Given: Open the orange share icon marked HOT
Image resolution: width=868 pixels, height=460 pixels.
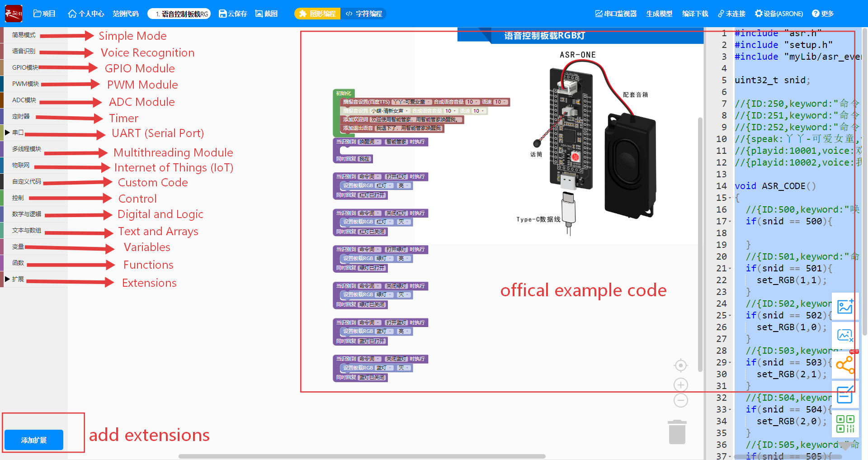Looking at the screenshot, I should click(845, 365).
